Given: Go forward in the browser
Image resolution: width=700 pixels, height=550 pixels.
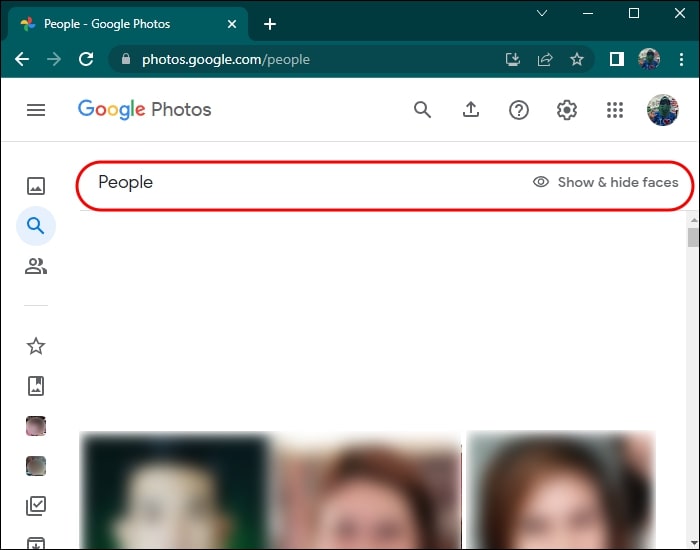Looking at the screenshot, I should tap(54, 59).
